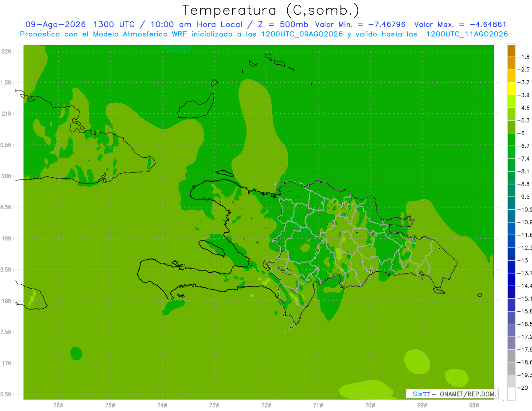Click the teal swatch between -9.5 and -10.2

point(511,203)
